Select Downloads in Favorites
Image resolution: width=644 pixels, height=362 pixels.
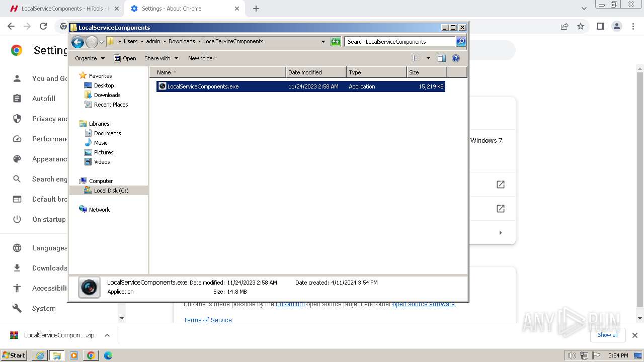pyautogui.click(x=107, y=95)
